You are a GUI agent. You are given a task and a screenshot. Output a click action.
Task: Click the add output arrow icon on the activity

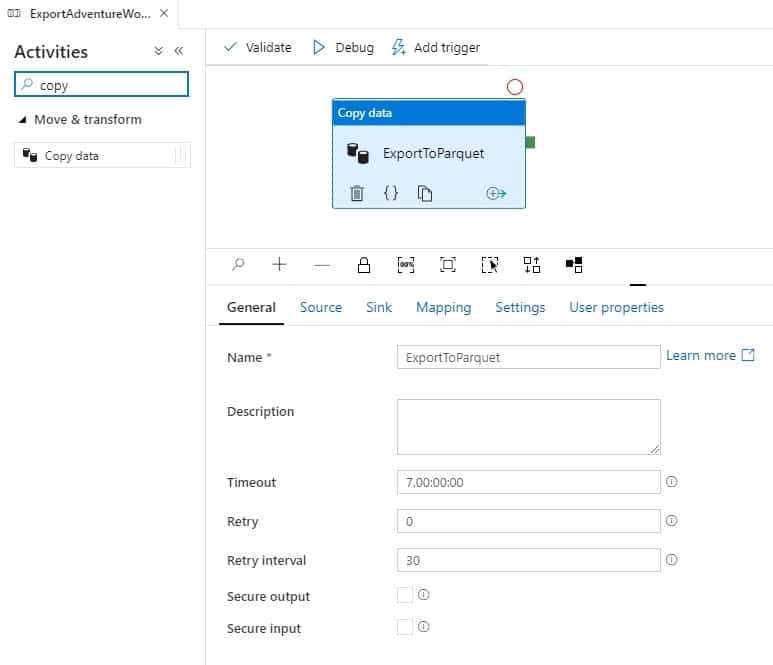coord(496,193)
